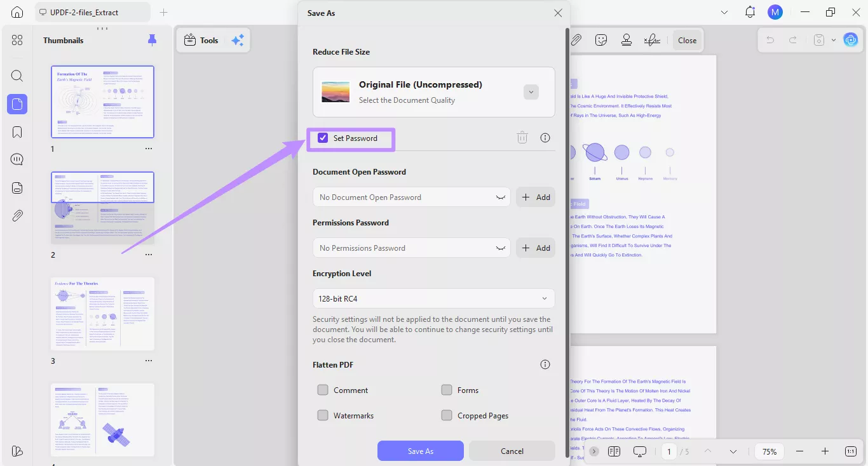
Task: Open the document quality selector dropdown
Action: (x=531, y=91)
